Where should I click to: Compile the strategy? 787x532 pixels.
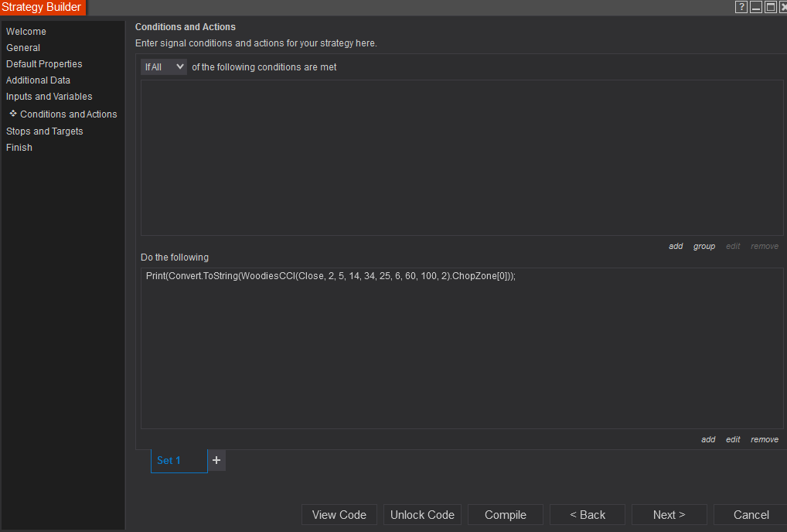(x=506, y=515)
